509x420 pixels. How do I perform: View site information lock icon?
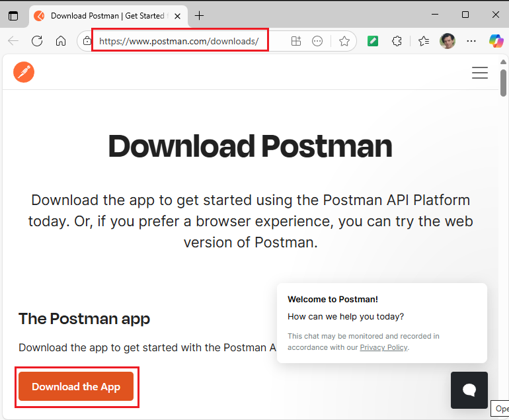(x=87, y=41)
